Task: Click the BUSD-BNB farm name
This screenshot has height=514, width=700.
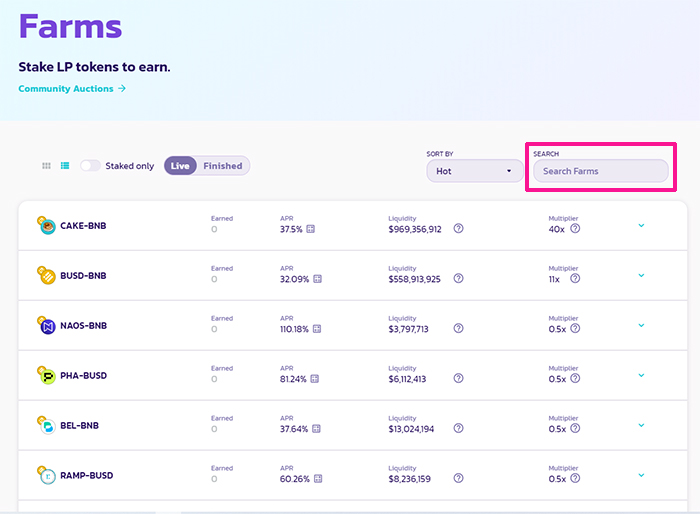Action: 83,276
